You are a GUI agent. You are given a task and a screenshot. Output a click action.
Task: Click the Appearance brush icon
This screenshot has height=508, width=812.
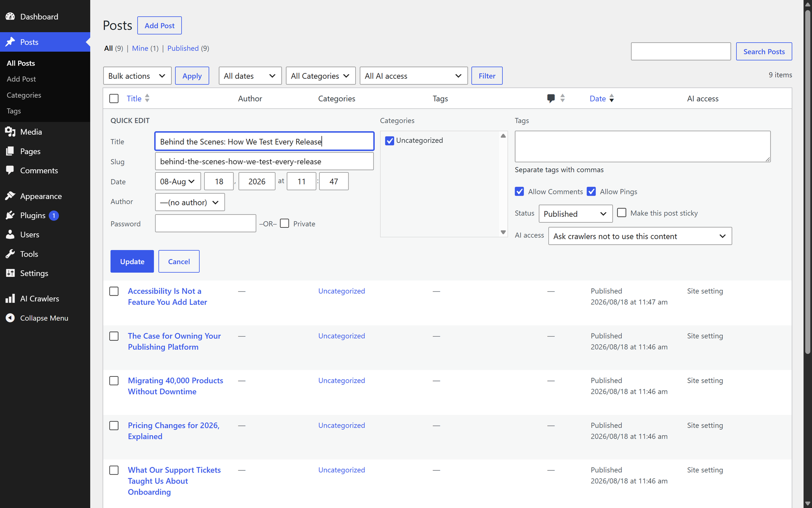click(x=10, y=196)
